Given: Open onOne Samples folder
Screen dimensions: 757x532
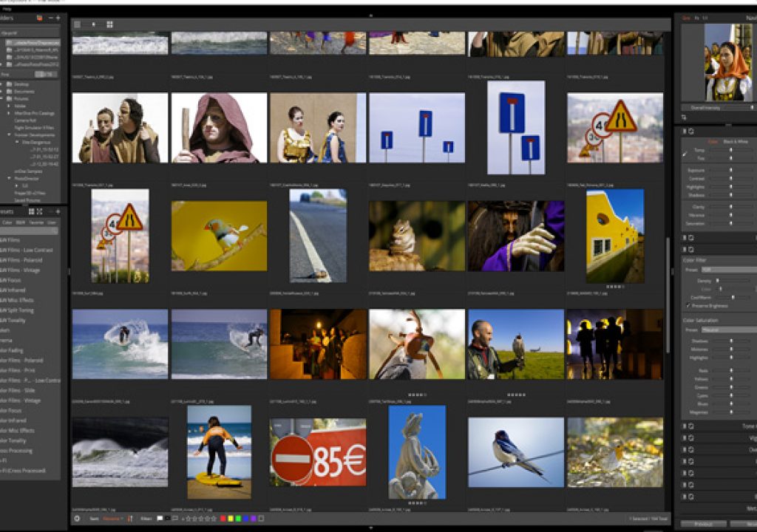Looking at the screenshot, I should coord(28,171).
